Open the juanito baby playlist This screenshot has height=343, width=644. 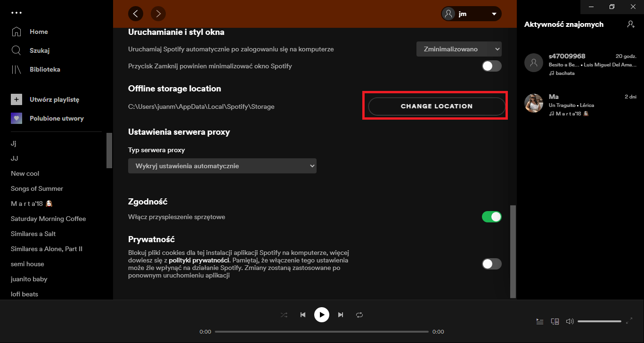[x=29, y=279]
